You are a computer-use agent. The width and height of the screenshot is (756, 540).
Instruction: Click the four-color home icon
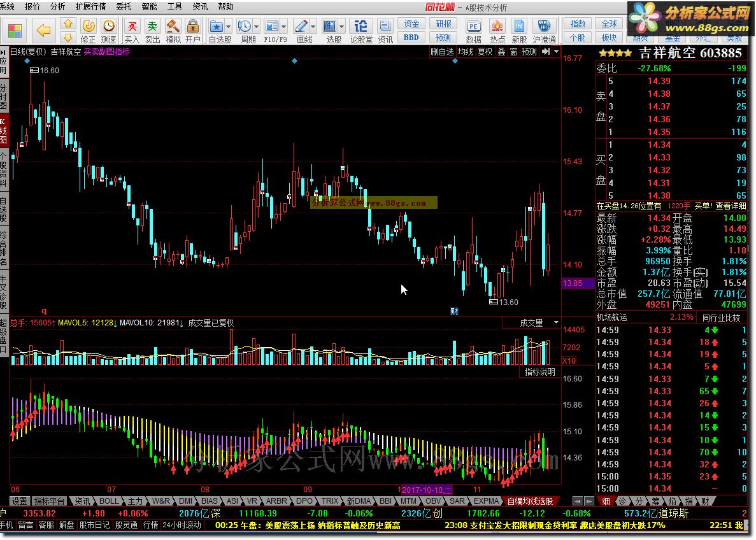(15, 31)
